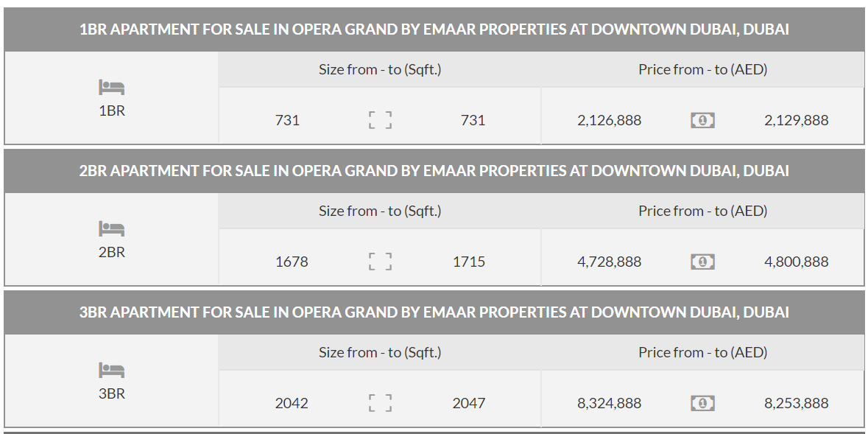Screen dimensions: 868x434
Task: Click the money icon in 2BR price row
Action: point(702,262)
